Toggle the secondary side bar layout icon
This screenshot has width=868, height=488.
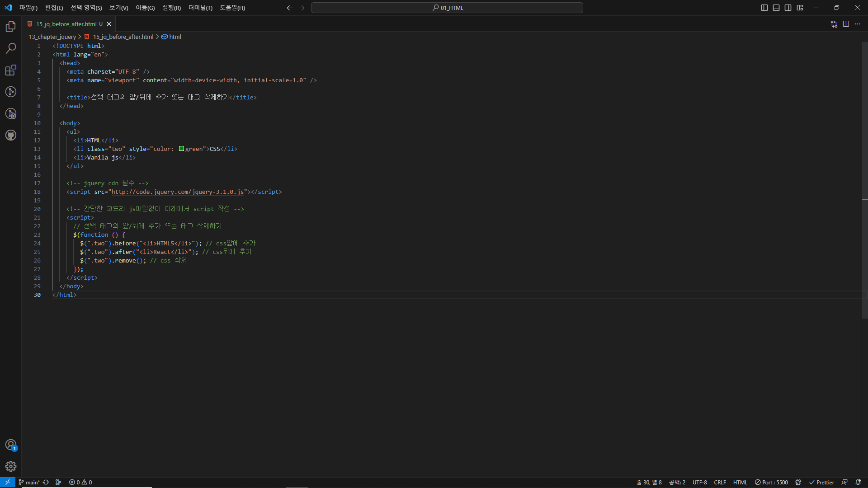[x=788, y=8]
